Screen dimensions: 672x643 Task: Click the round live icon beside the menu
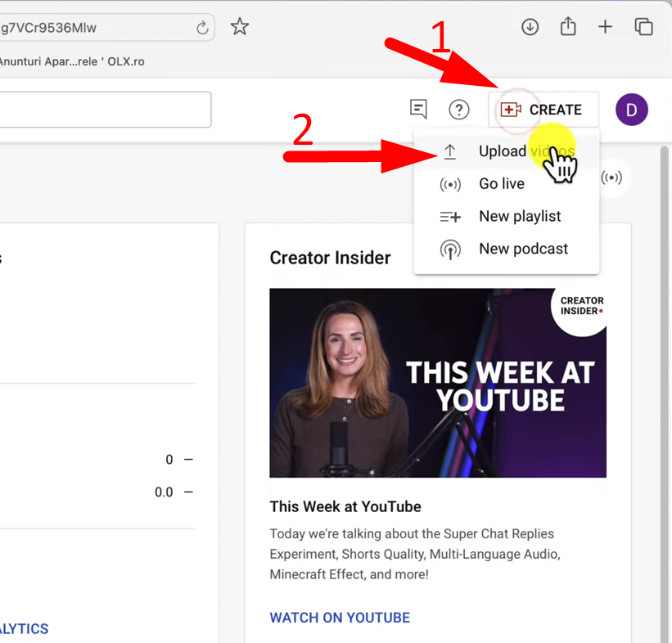611,177
